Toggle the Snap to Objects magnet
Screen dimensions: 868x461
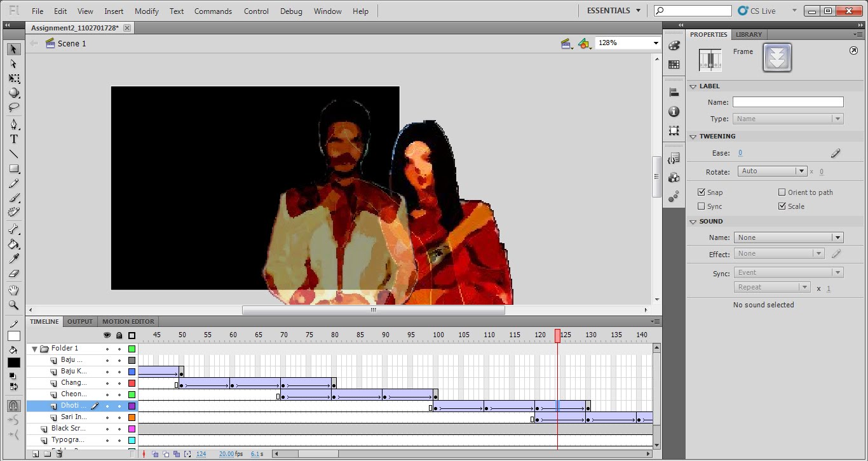point(13,405)
